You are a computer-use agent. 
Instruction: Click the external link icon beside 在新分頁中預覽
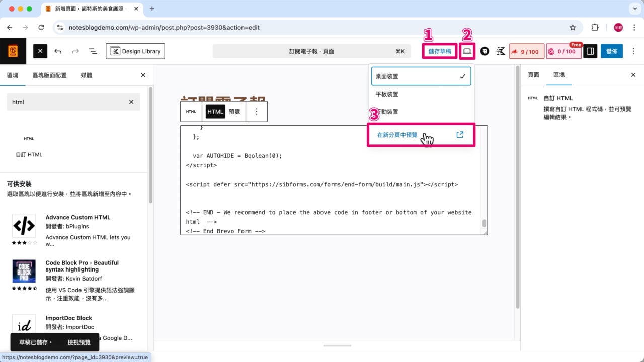click(459, 134)
